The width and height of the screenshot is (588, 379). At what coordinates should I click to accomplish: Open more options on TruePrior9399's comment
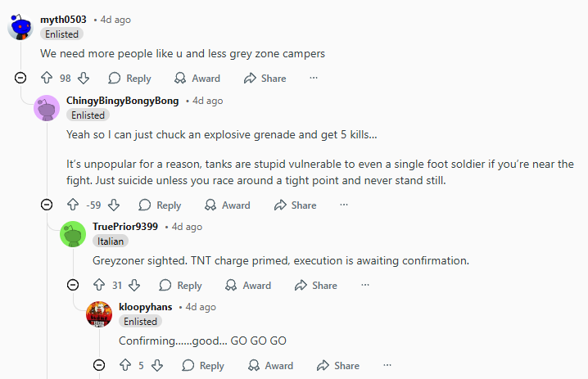click(365, 286)
